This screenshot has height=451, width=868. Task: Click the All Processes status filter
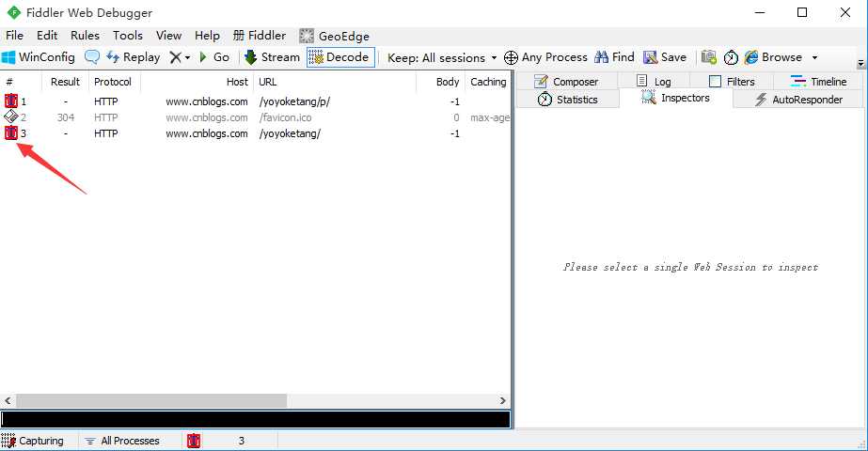point(122,441)
